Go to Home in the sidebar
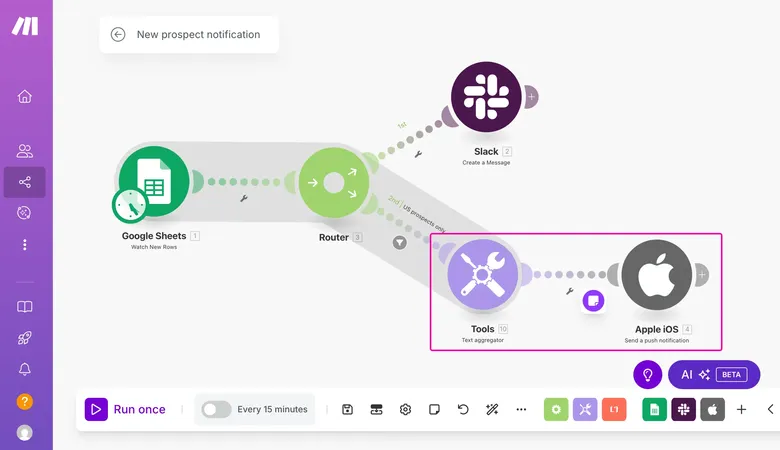780x450 pixels. (24, 96)
